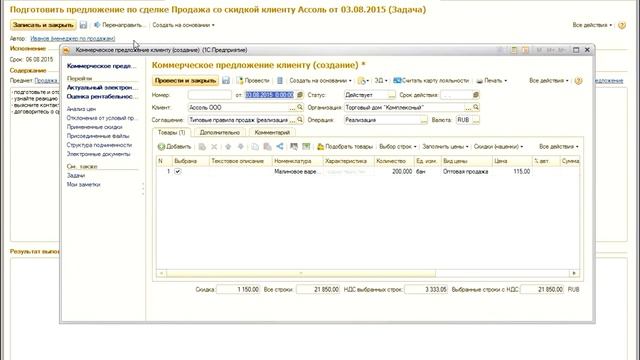Screen dimensions: 640x360
Task: Select the green table icon in goods toolbar
Action: (x=306, y=147)
